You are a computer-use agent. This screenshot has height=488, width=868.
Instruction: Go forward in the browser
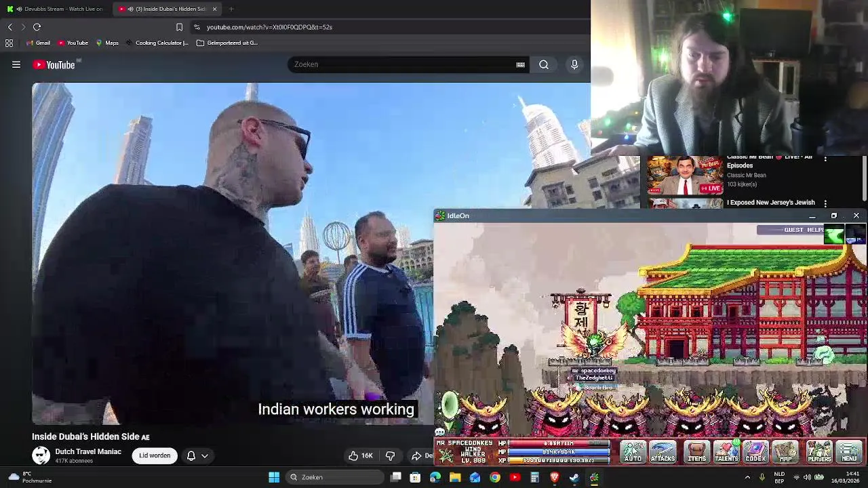click(x=23, y=27)
